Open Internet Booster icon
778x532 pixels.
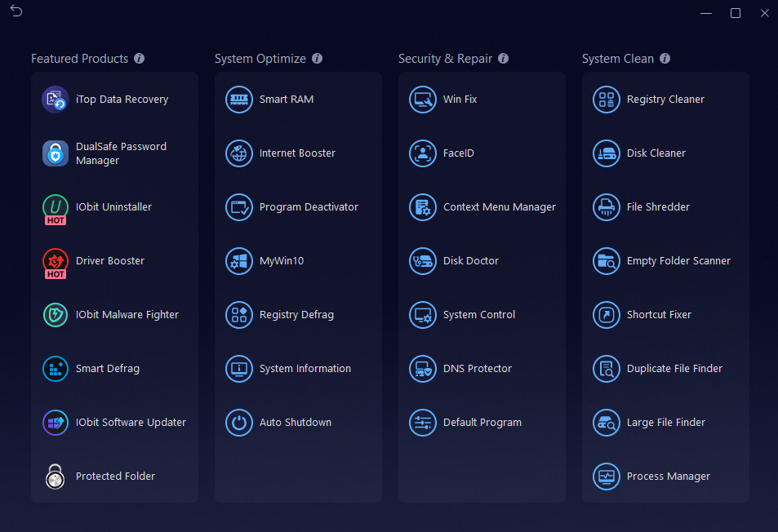click(x=239, y=153)
